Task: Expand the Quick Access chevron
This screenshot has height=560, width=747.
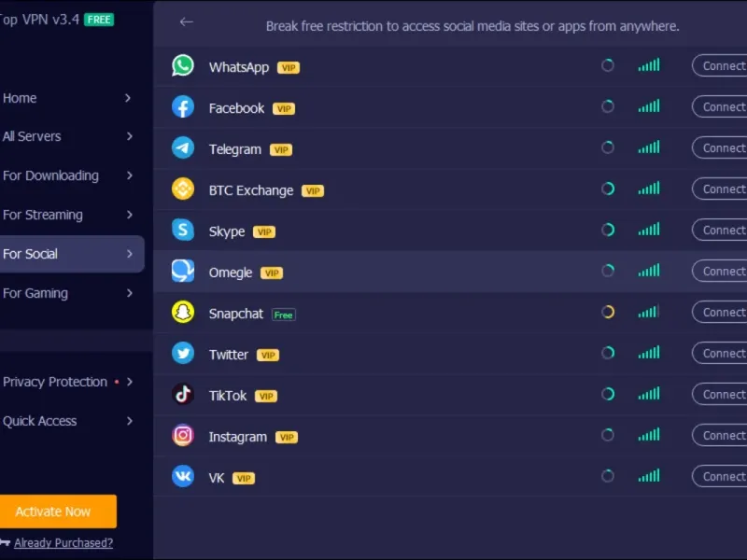Action: (x=129, y=421)
